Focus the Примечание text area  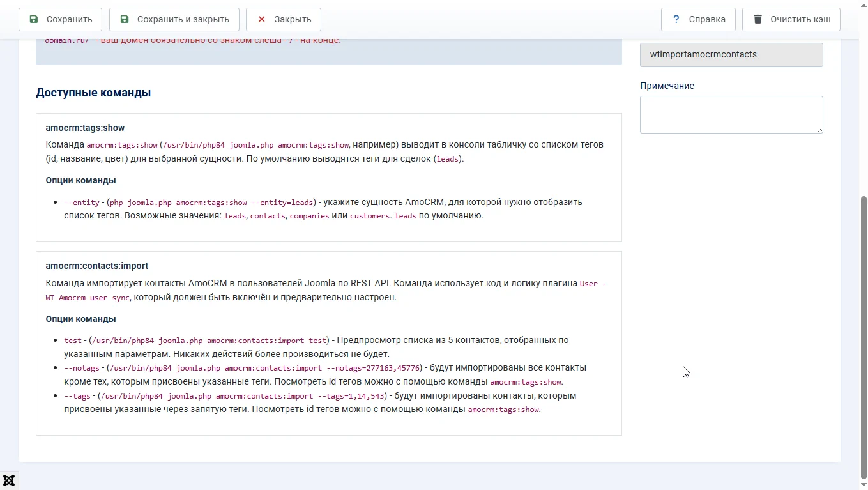(x=731, y=114)
